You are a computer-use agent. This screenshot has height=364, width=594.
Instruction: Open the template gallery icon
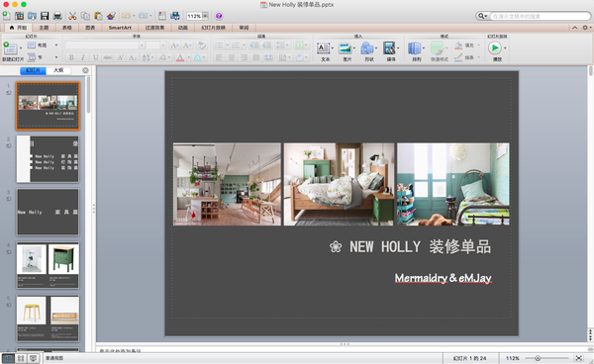[x=19, y=16]
